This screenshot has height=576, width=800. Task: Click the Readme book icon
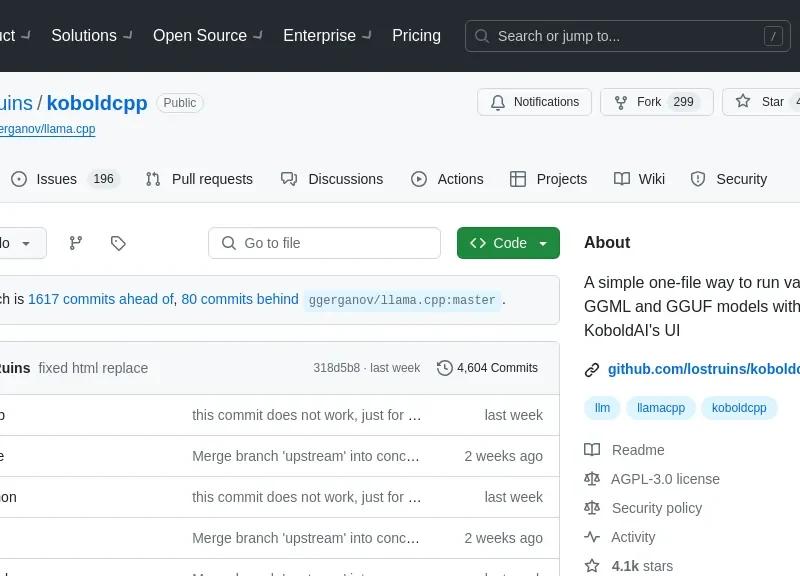(x=593, y=450)
